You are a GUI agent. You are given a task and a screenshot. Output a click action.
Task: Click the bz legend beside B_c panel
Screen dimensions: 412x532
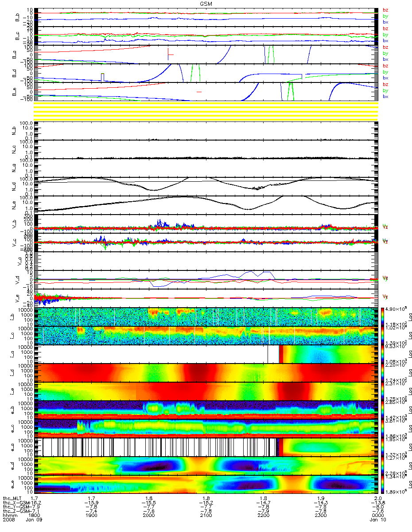385,29
